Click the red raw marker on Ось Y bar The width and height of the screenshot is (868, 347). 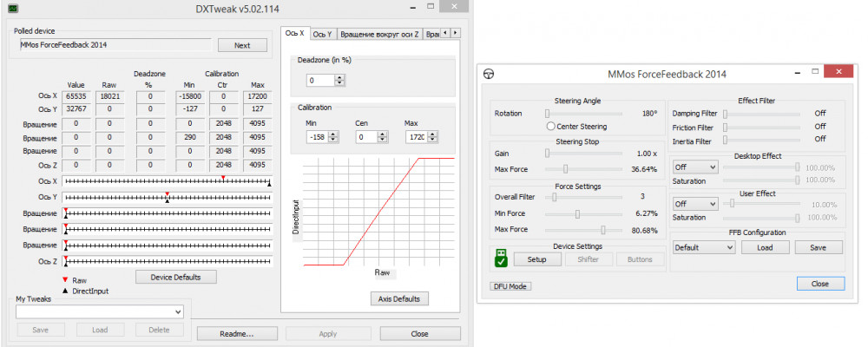pyautogui.click(x=168, y=193)
